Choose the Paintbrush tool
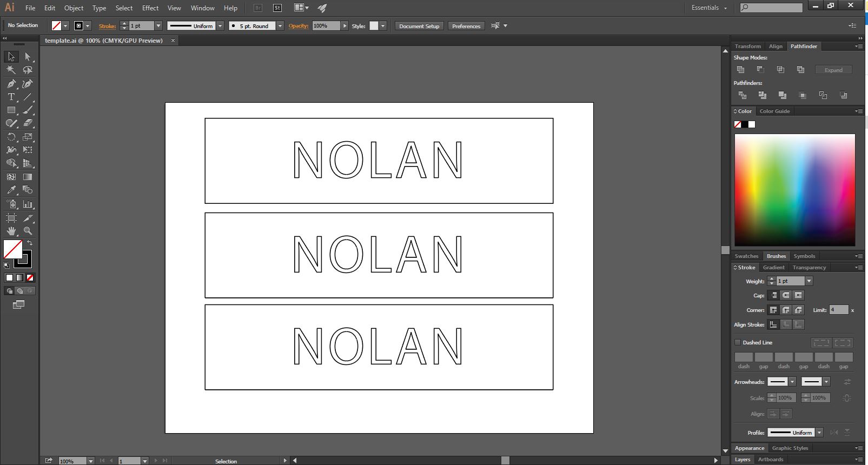Screen dimensions: 868x465 [x=28, y=110]
